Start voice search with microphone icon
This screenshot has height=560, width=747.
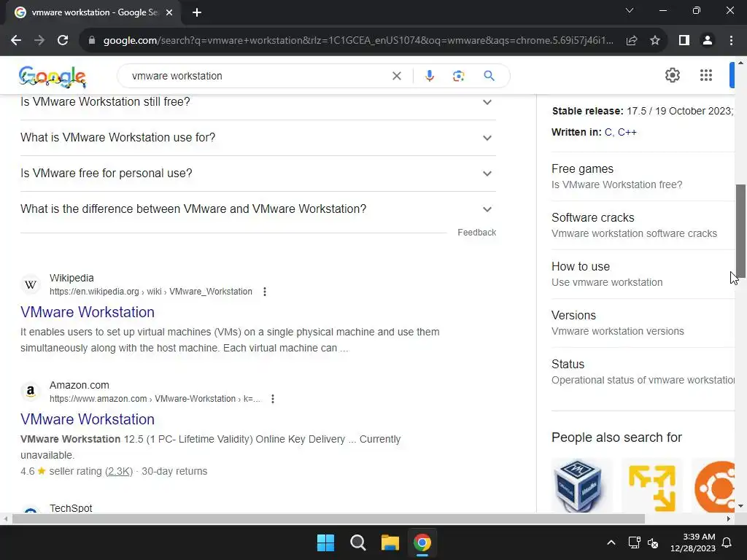click(x=429, y=76)
